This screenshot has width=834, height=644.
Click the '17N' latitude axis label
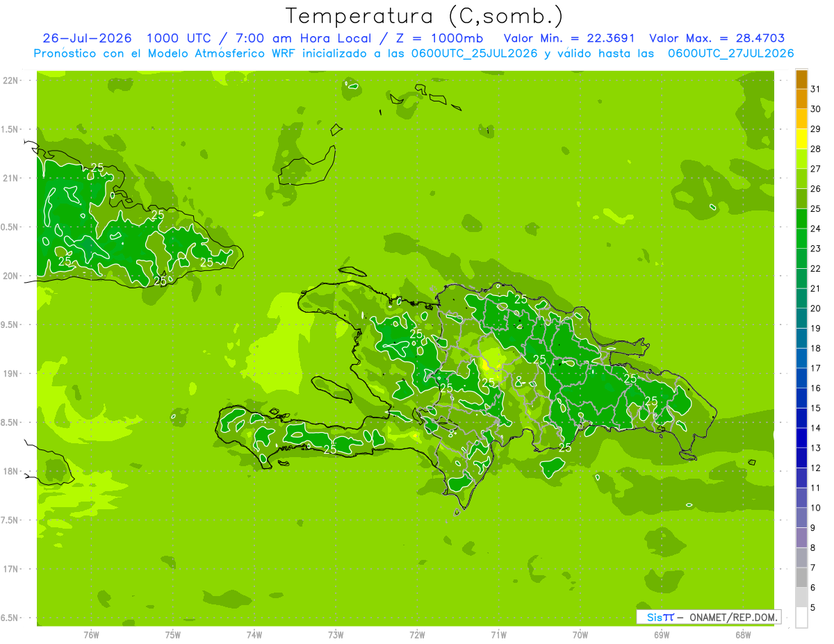[x=11, y=569]
